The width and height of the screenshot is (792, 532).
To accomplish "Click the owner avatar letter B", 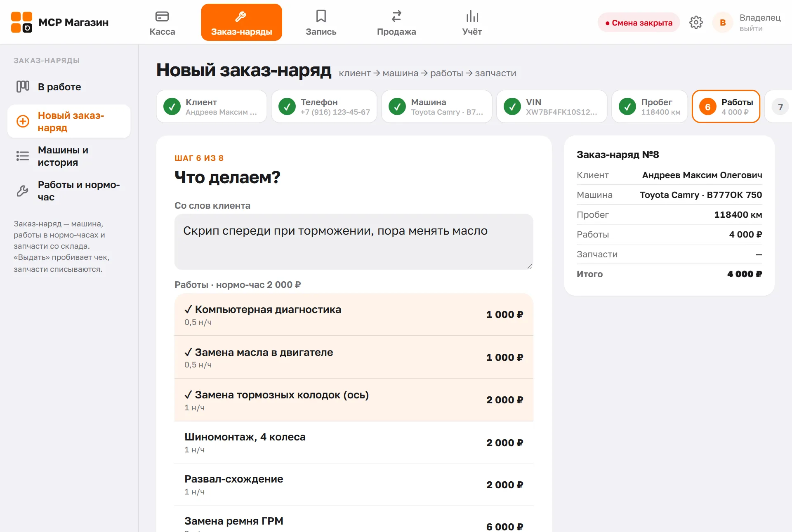I will click(723, 22).
